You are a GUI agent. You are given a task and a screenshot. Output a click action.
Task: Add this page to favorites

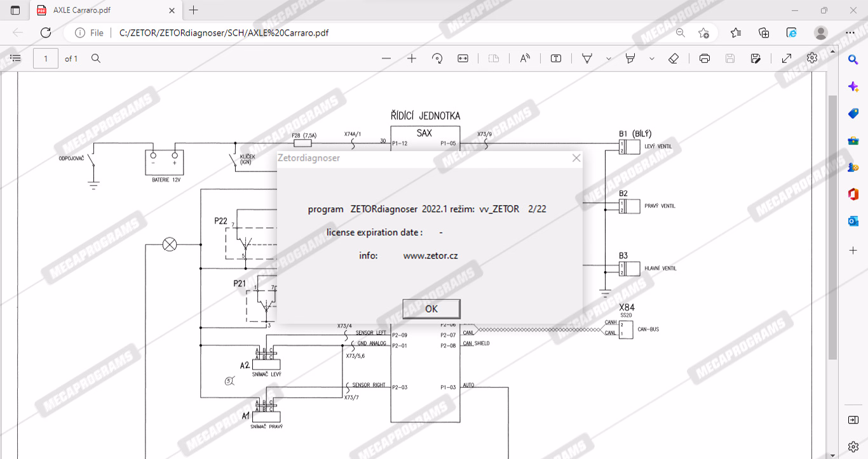703,33
